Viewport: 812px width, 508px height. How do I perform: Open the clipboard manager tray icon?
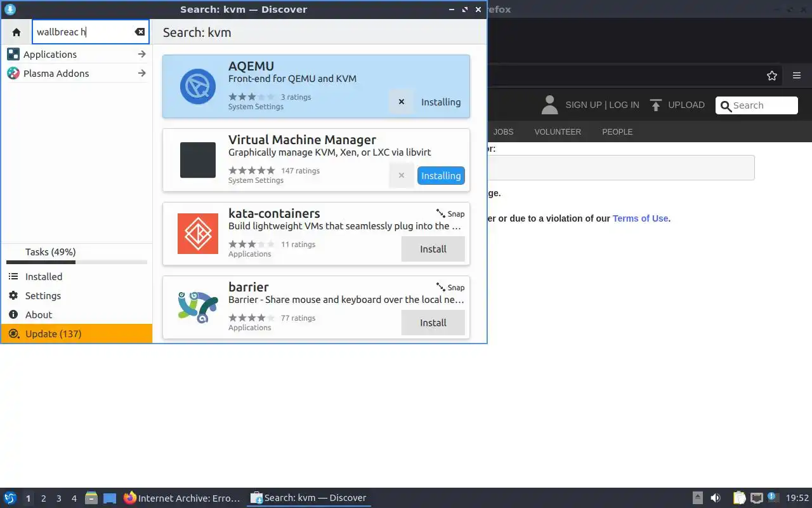click(740, 498)
